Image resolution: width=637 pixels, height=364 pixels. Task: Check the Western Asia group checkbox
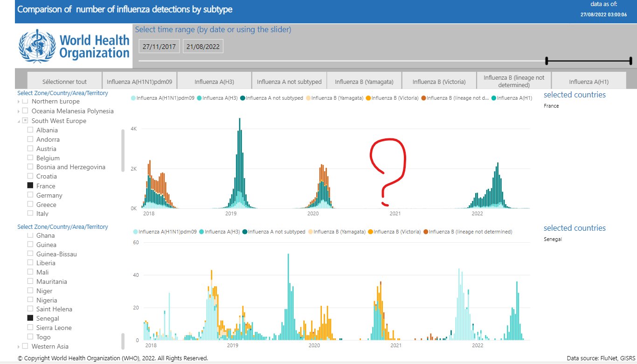tap(25, 346)
